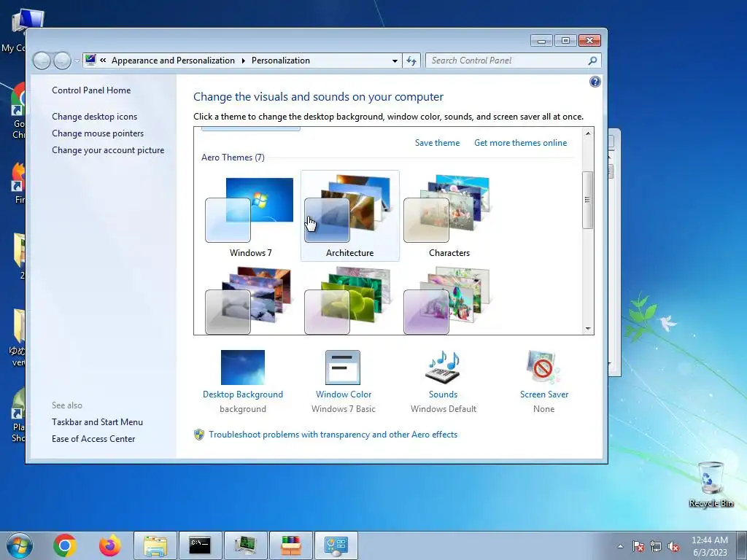Select the theme thumbnail below Characters

point(449,300)
